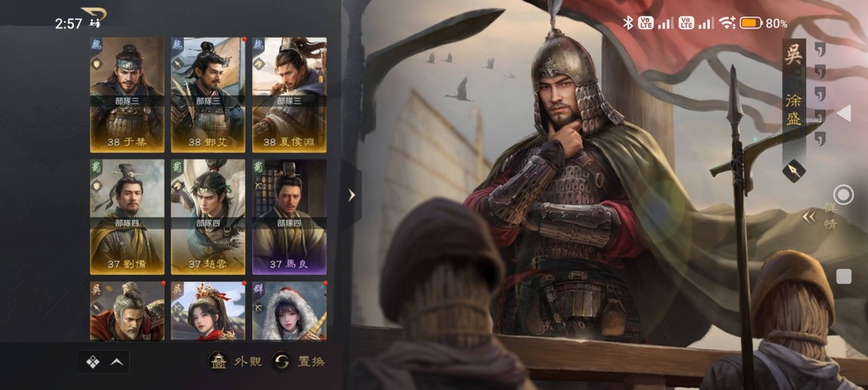Tap the spear troop-type icon under 涂盛
The image size is (868, 390).
click(x=793, y=170)
